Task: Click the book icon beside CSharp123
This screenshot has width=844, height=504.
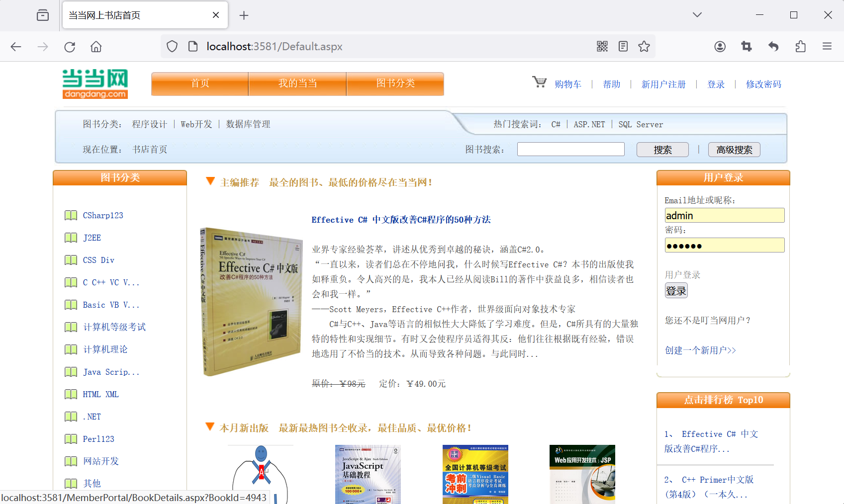Action: coord(71,215)
